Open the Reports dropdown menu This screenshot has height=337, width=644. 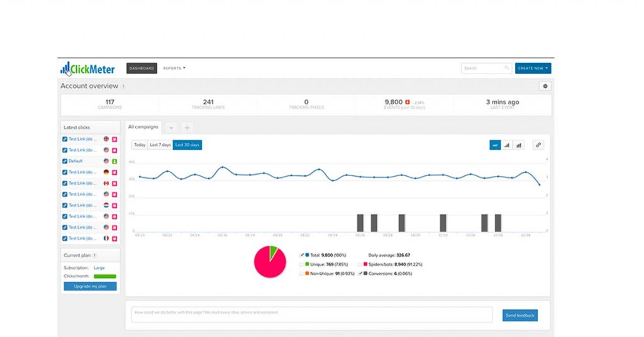pyautogui.click(x=174, y=69)
